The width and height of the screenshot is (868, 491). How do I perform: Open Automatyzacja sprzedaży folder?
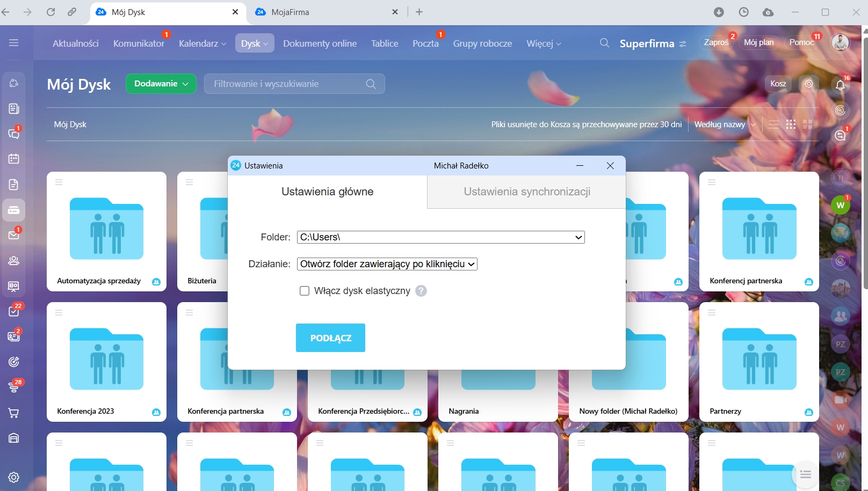(x=106, y=231)
